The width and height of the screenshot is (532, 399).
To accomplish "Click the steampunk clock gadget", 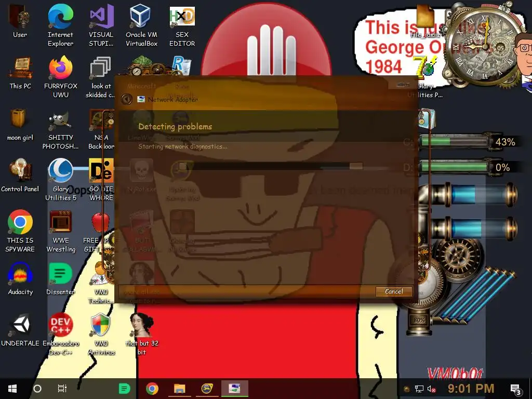I will 484,46.
